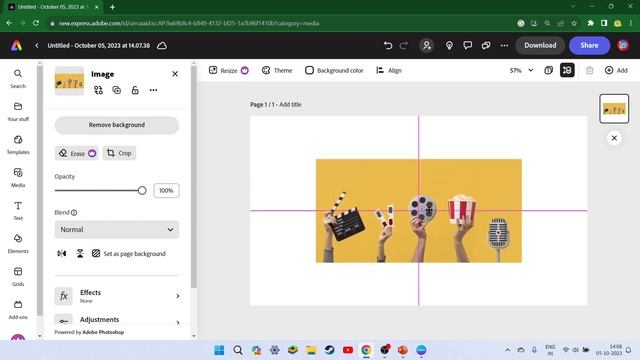Screen dimensions: 640x360
Task: Toggle the image lock icon
Action: (135, 90)
